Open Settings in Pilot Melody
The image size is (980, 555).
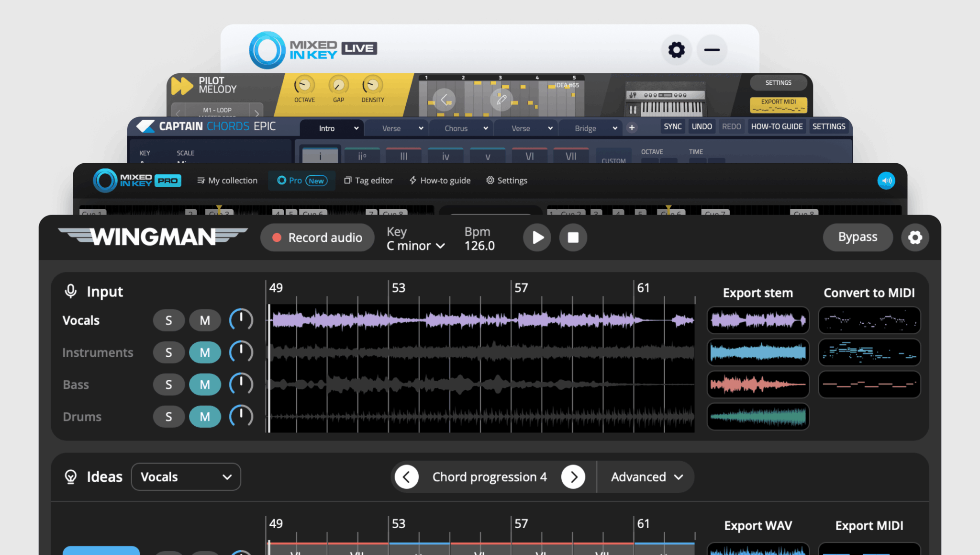pos(779,83)
